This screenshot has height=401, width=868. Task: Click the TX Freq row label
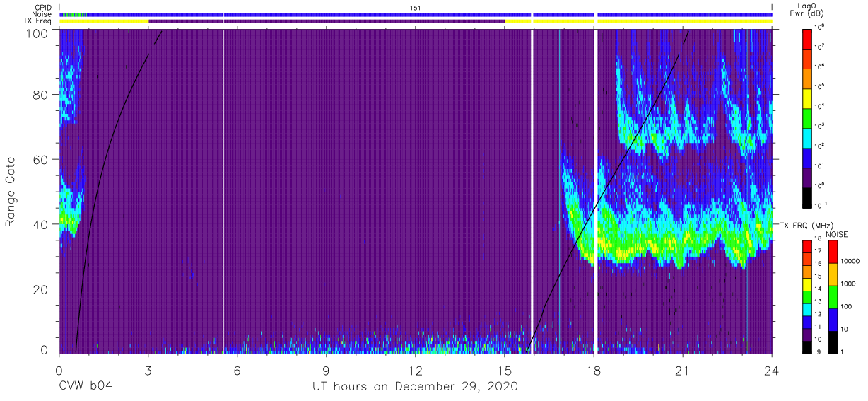pos(37,21)
